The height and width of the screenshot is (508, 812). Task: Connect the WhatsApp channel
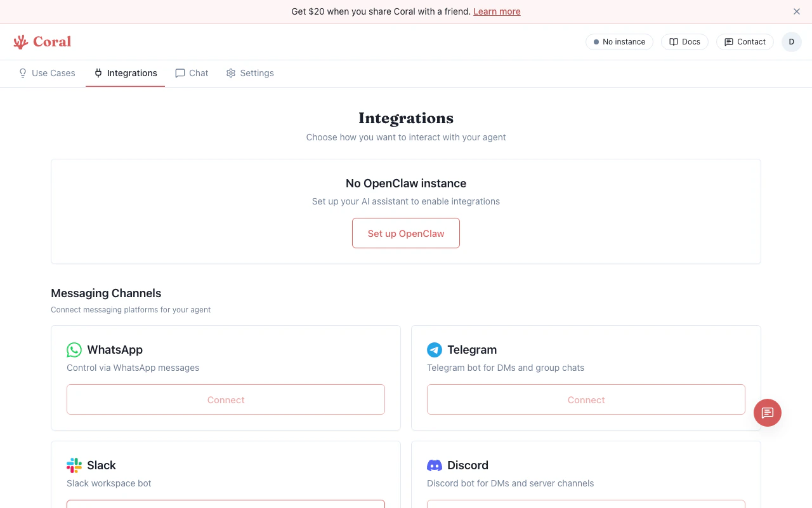coord(226,399)
